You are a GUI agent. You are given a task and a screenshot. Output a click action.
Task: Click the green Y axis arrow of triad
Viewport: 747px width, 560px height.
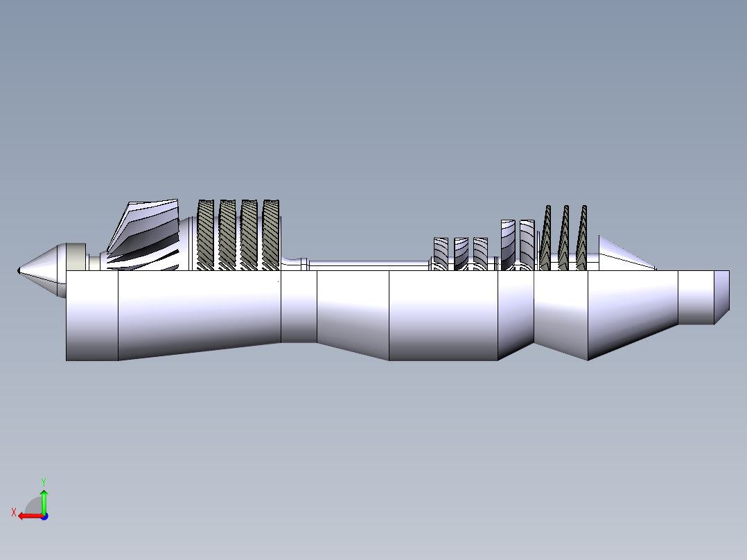pyautogui.click(x=44, y=501)
